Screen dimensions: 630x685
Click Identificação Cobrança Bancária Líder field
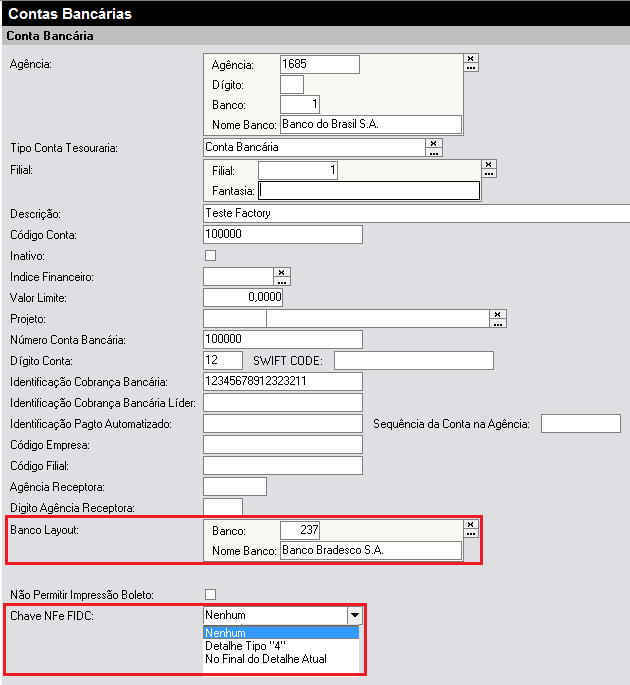click(x=283, y=402)
